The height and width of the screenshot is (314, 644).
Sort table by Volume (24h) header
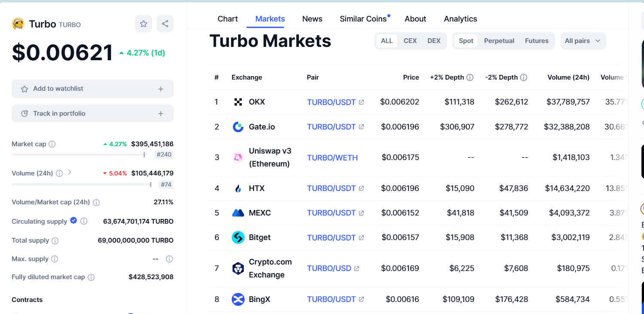tap(568, 77)
